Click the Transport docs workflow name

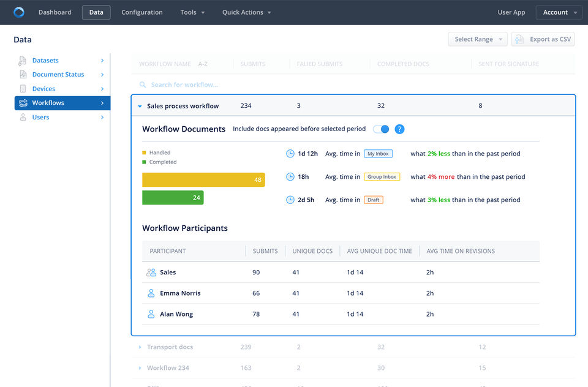[x=170, y=347]
